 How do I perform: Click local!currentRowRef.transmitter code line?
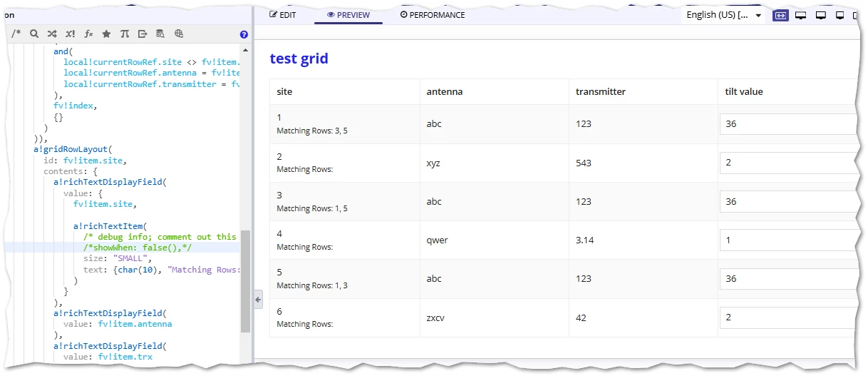click(x=151, y=84)
